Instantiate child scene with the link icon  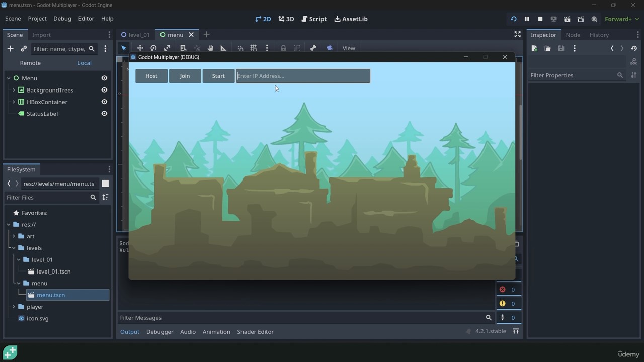click(24, 49)
